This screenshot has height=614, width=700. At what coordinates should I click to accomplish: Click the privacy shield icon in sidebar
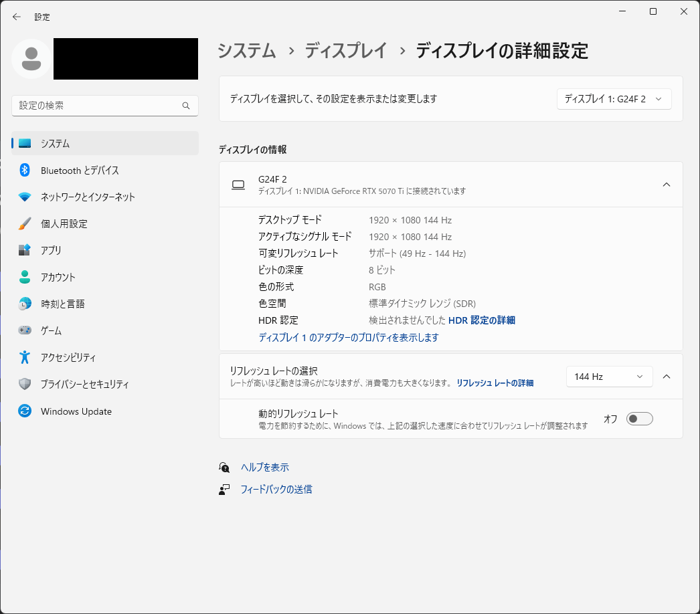25,384
